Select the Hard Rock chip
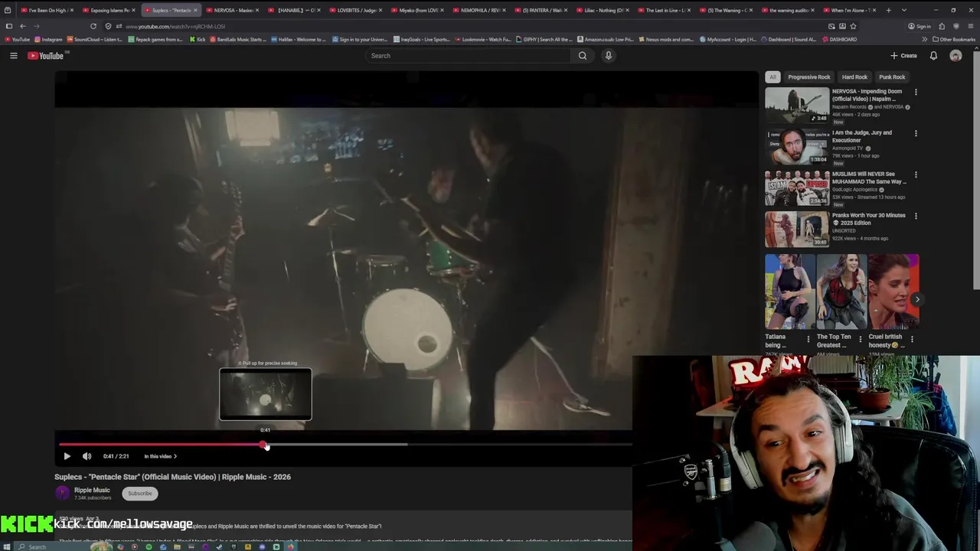This screenshot has width=980, height=551. pyautogui.click(x=854, y=77)
